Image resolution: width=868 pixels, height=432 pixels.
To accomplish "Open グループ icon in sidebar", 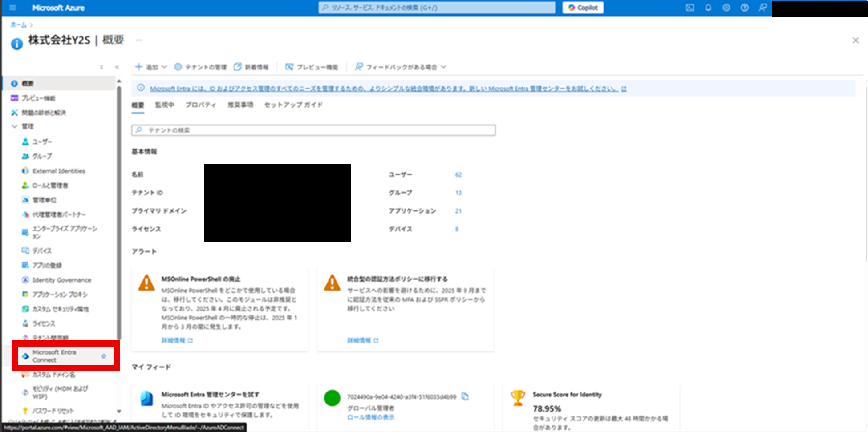I will coord(25,156).
